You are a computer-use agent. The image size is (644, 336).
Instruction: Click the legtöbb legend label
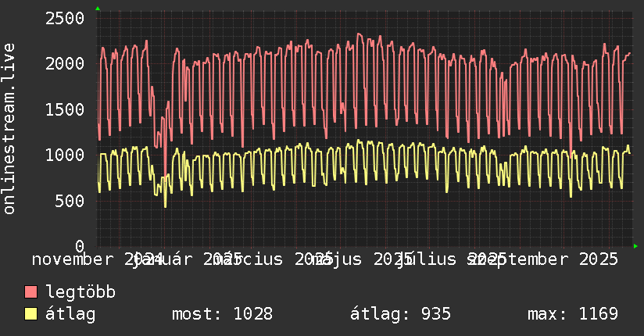(x=80, y=292)
